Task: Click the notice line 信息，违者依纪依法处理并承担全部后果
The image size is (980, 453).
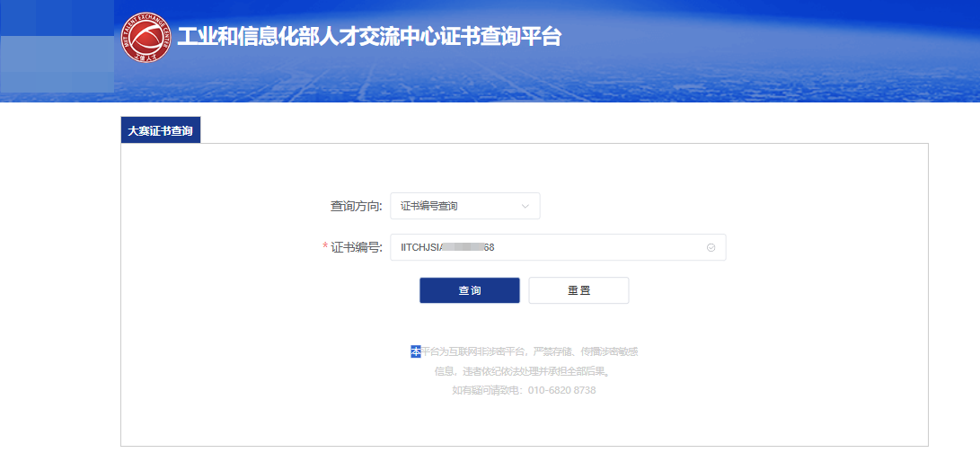Action: click(x=522, y=371)
